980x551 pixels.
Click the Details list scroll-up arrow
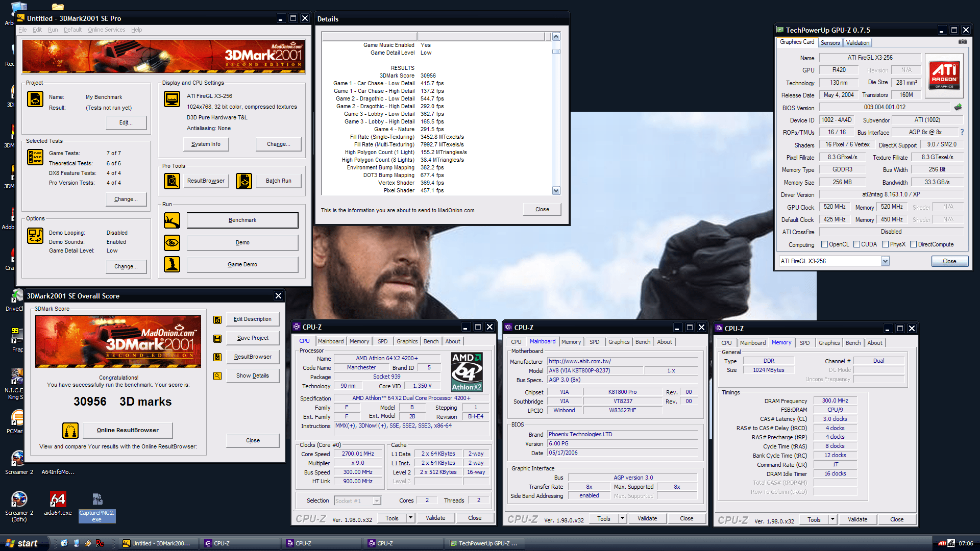(556, 37)
